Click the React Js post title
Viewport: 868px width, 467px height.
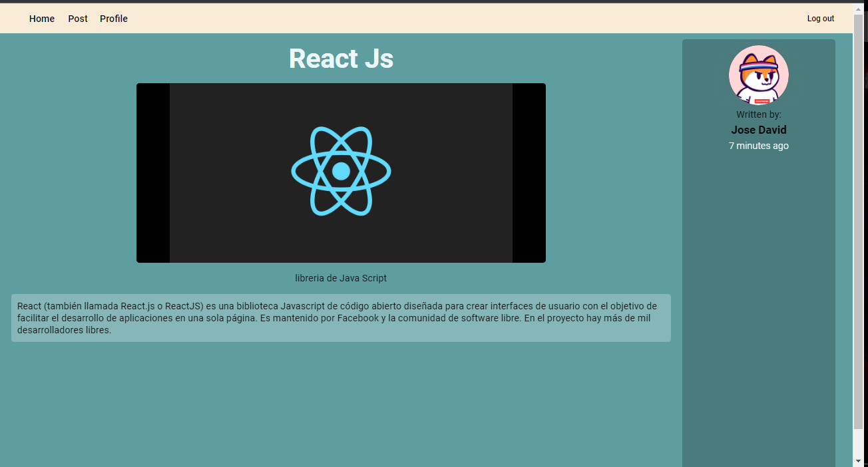[x=341, y=59]
